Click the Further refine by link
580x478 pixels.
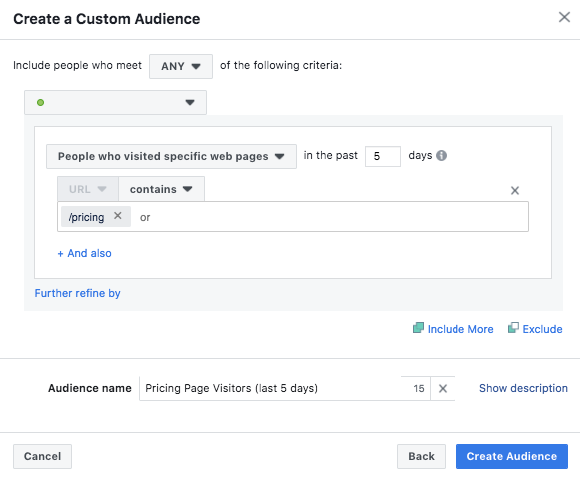77,293
